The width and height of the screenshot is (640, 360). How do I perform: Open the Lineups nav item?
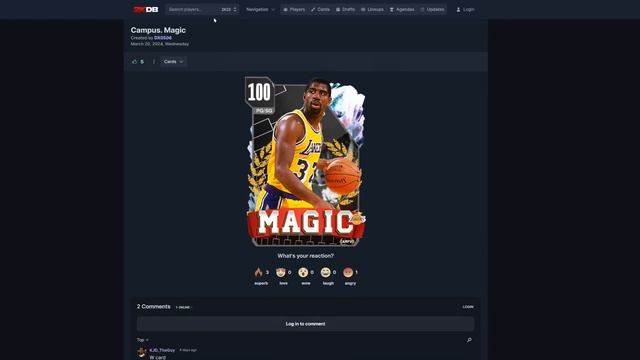(x=372, y=9)
